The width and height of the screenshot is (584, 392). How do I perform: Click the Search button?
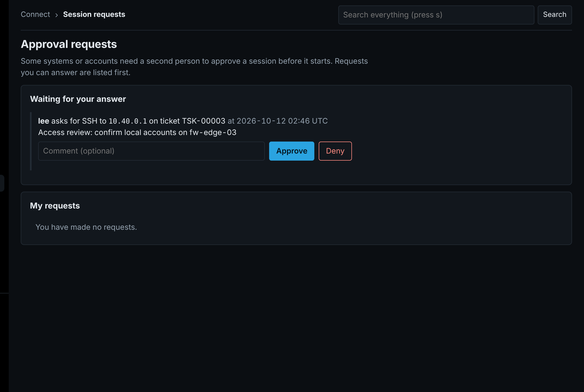pyautogui.click(x=555, y=15)
